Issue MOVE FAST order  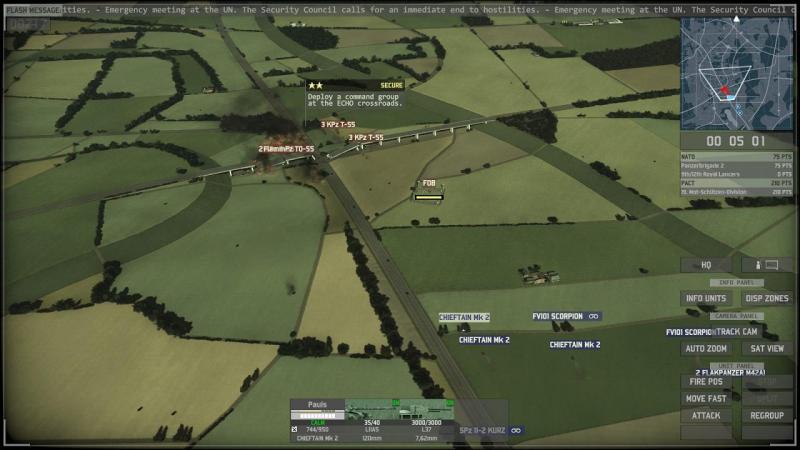(706, 398)
